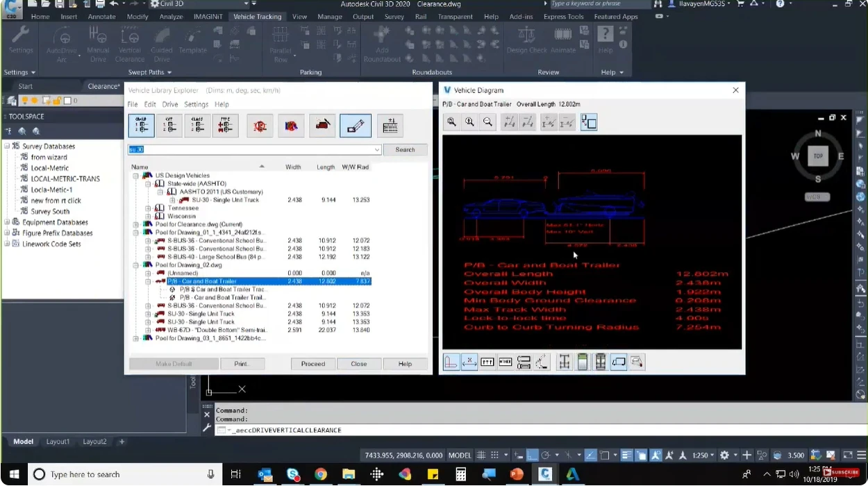Select the Manual Drive tool
Screen dimensions: 868x486
(x=97, y=44)
